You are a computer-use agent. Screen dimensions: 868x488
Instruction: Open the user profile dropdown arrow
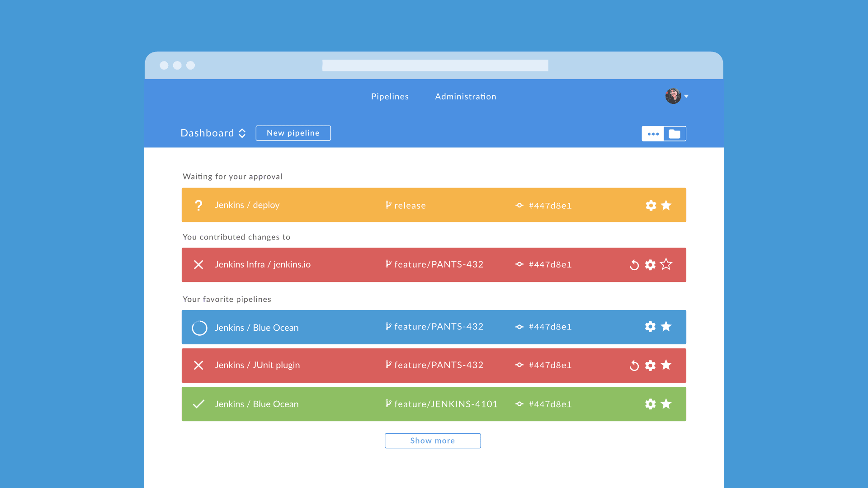686,96
